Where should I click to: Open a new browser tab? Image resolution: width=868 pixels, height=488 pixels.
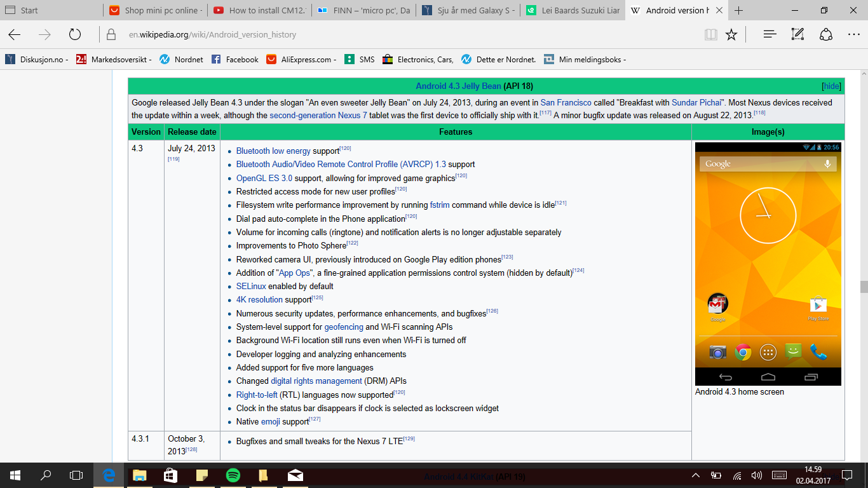pos(739,10)
